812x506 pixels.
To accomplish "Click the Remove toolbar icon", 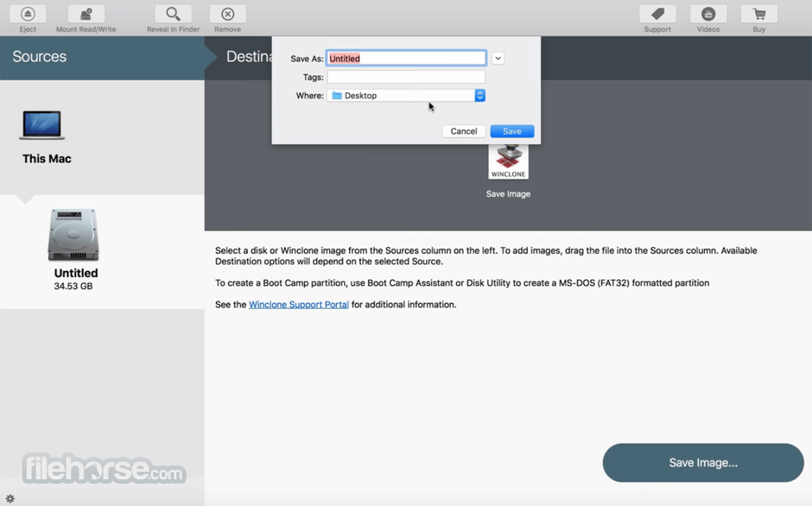I will (x=227, y=14).
